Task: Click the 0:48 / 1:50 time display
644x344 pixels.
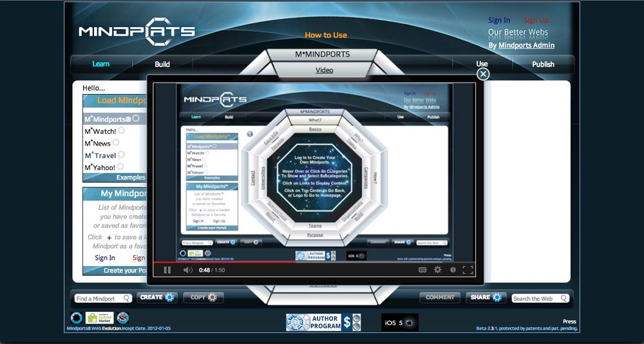Action: 212,270
